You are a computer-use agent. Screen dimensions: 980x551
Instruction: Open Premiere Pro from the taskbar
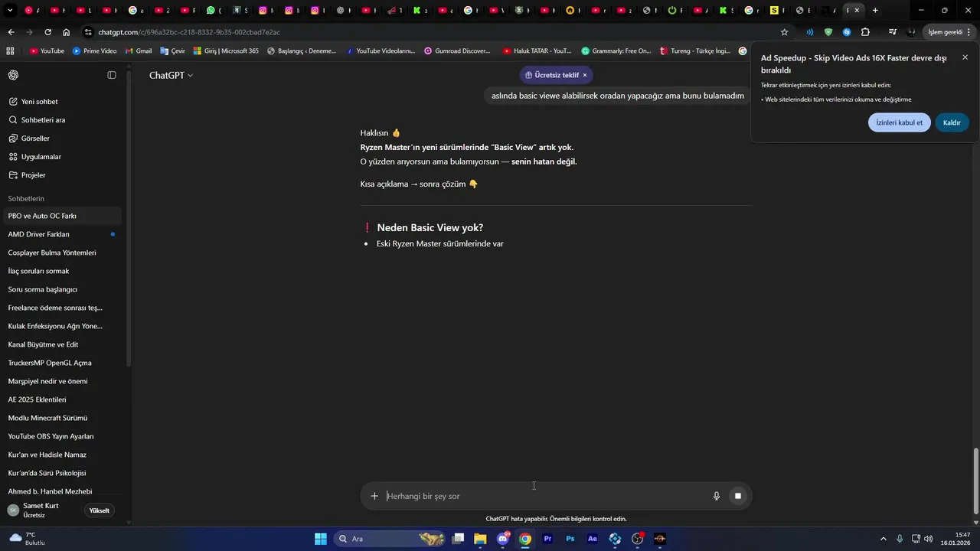pos(547,539)
